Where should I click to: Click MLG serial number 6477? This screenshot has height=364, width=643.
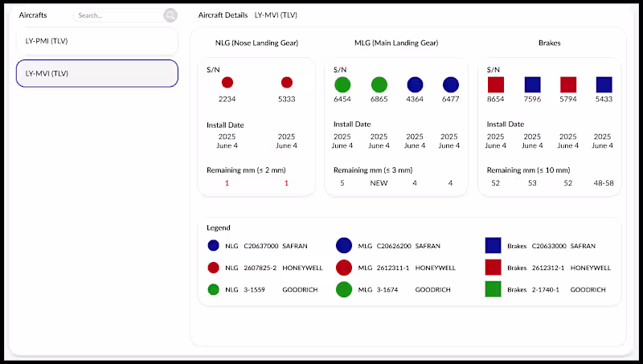[x=451, y=99]
